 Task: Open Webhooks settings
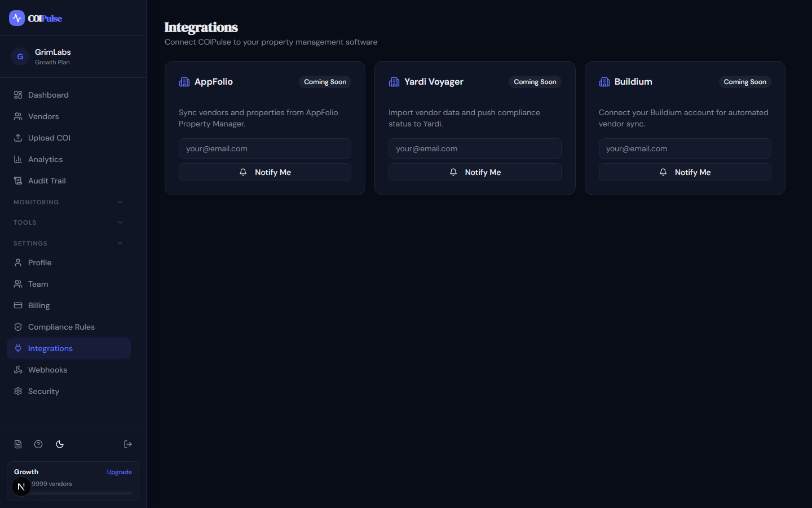[69, 370]
